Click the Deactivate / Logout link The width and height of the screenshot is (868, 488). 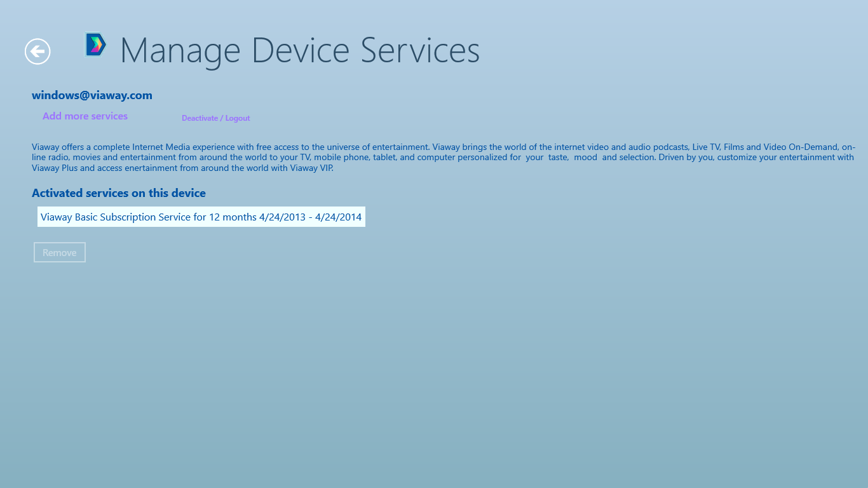(215, 118)
